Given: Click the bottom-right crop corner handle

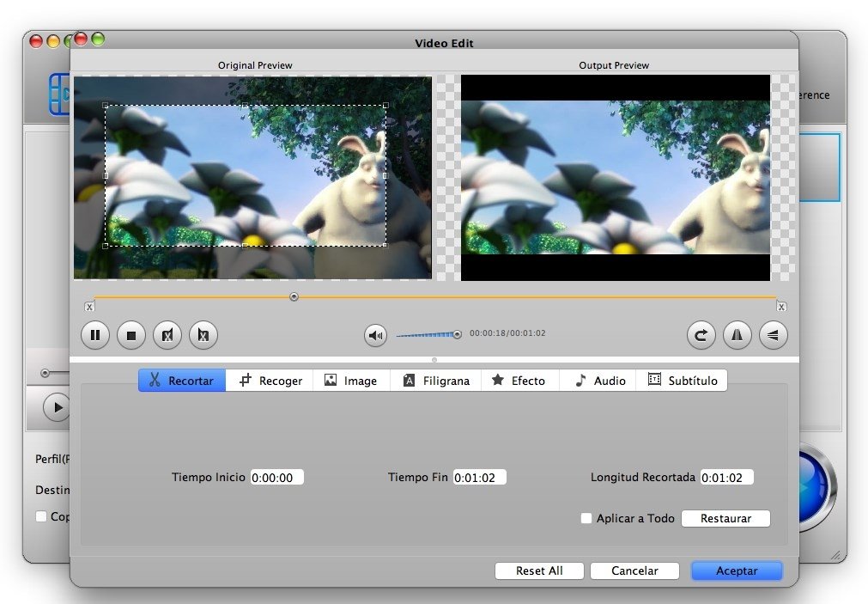Looking at the screenshot, I should [385, 246].
